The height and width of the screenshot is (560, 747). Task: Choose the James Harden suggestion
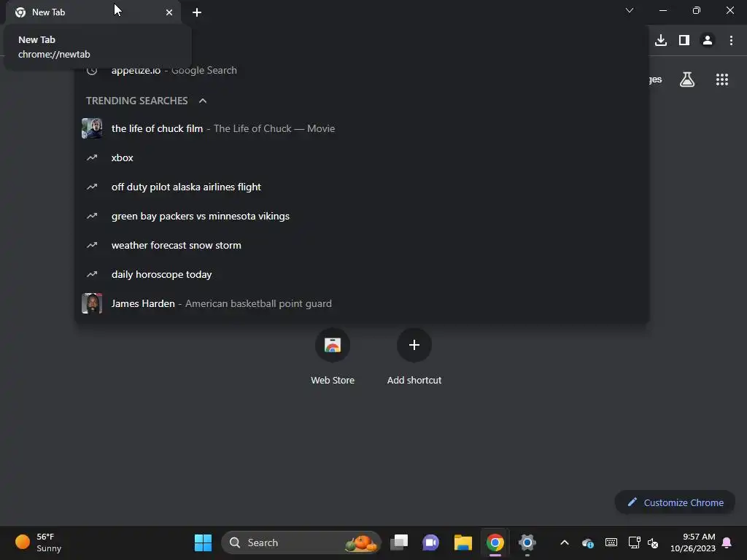362,303
